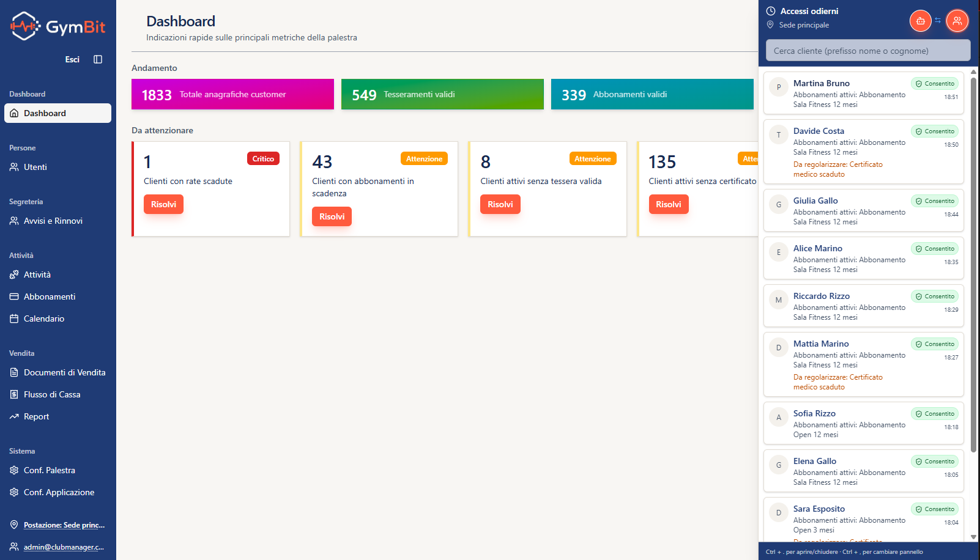This screenshot has width=980, height=560.
Task: Click Consentito badge on Martina Bruno
Action: (x=935, y=84)
